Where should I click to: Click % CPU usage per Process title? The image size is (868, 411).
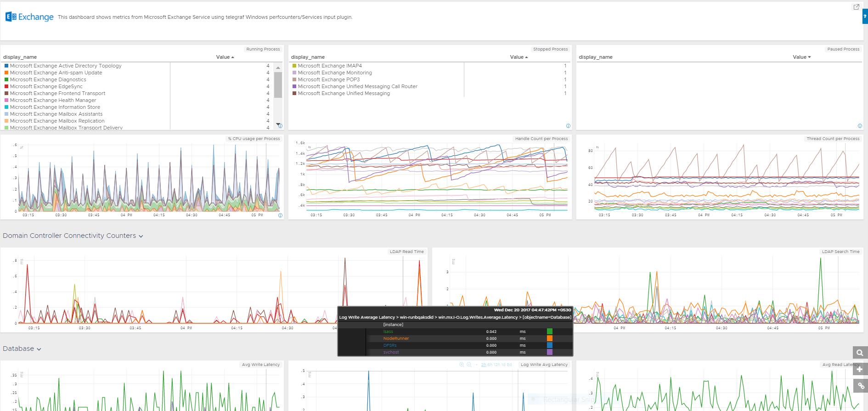(254, 139)
